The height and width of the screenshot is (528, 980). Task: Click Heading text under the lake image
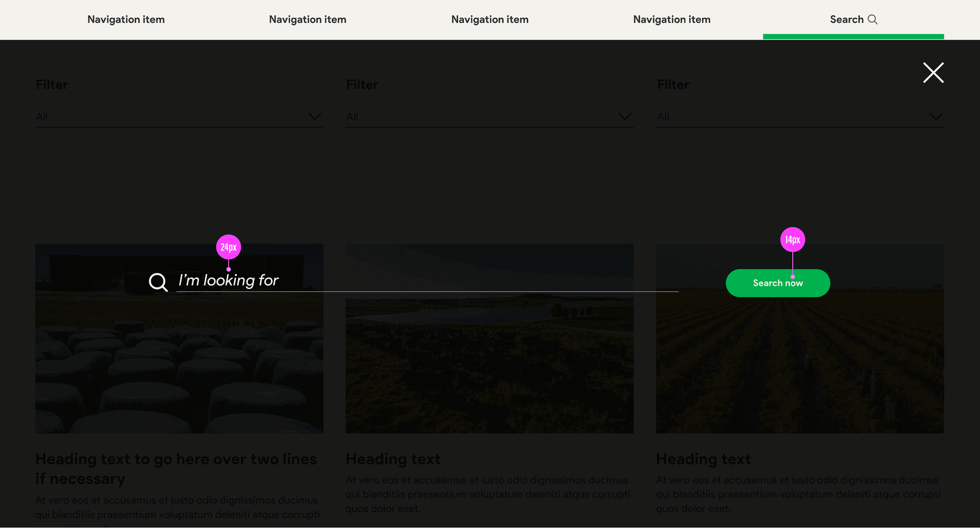pos(393,459)
